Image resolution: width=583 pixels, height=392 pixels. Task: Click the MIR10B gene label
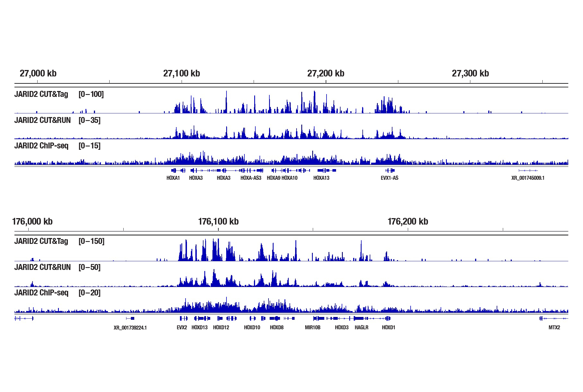(x=313, y=328)
